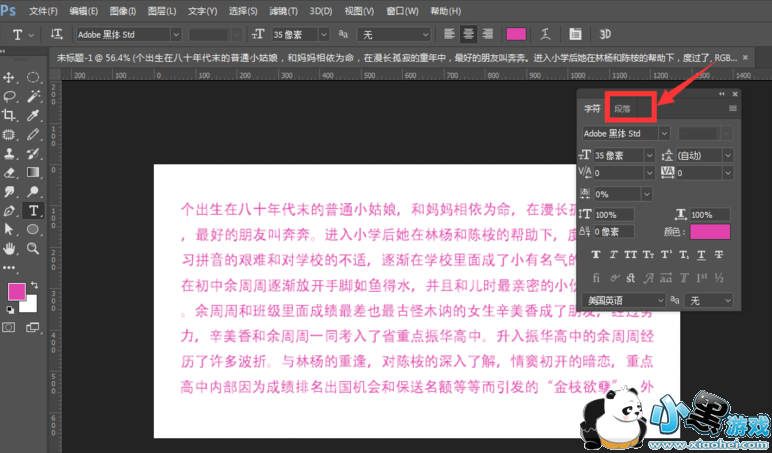The width and height of the screenshot is (772, 453).
Task: Select the Move tool
Action: coord(9,77)
